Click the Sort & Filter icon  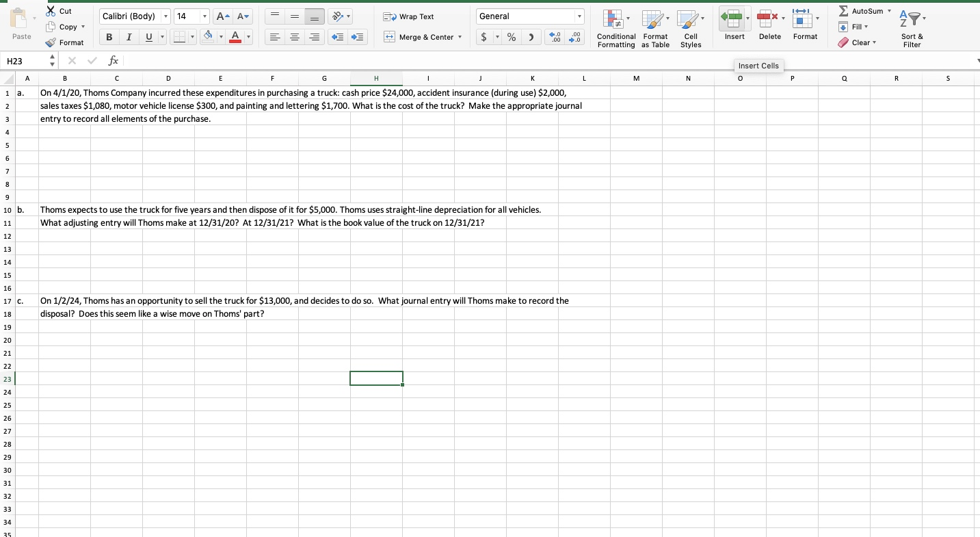pos(911,18)
